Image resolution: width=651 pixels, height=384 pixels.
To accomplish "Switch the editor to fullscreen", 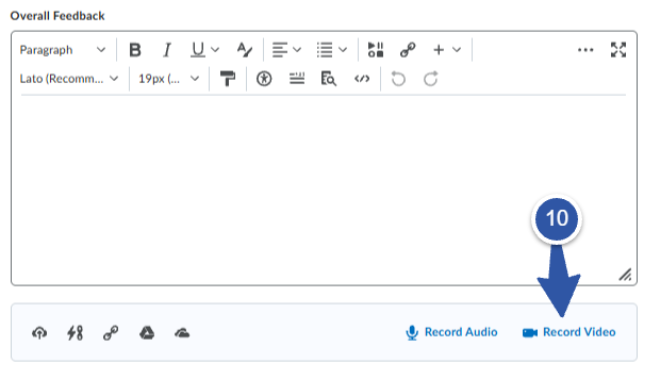I will [x=618, y=50].
